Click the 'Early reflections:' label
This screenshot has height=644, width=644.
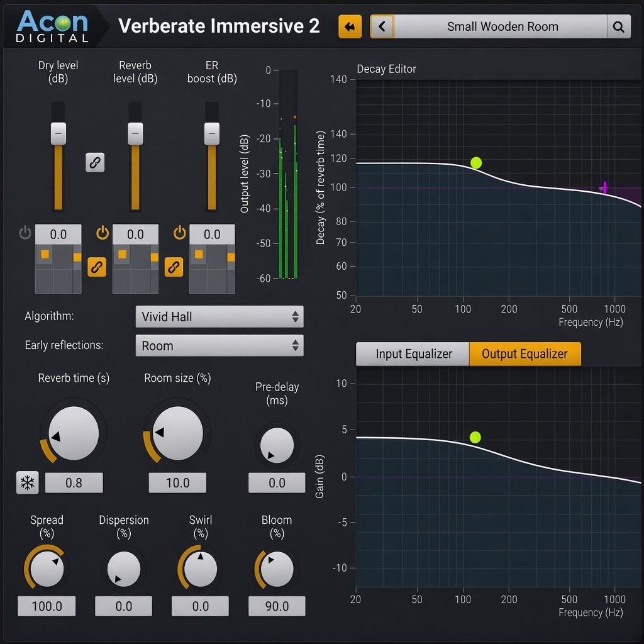(x=64, y=345)
